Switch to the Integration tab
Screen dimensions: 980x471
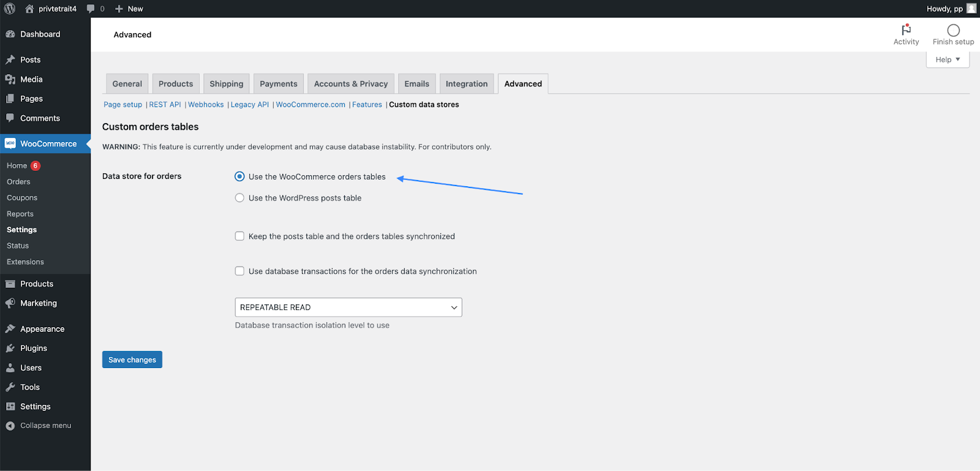[x=467, y=84]
